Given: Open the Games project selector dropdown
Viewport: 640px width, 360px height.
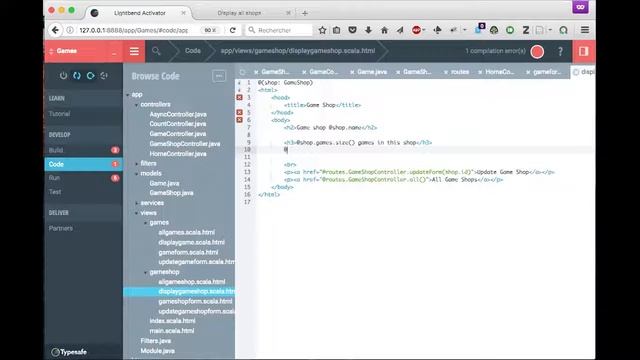Looking at the screenshot, I should coord(83,51).
